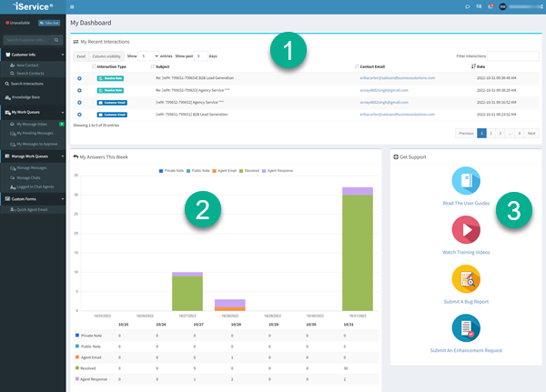Sort by Subject column
Image resolution: width=546 pixels, height=392 pixels.
click(160, 66)
